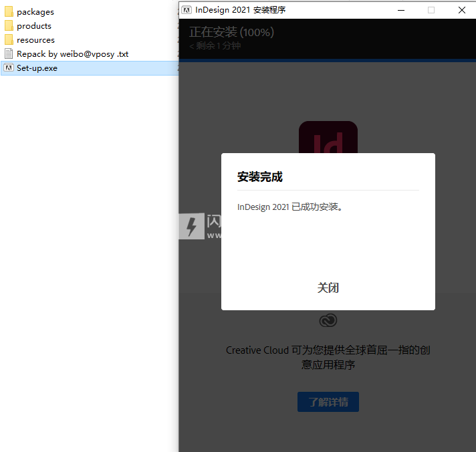This screenshot has height=452, width=476.
Task: Click the Creative Cloud logo icon
Action: coord(328,320)
